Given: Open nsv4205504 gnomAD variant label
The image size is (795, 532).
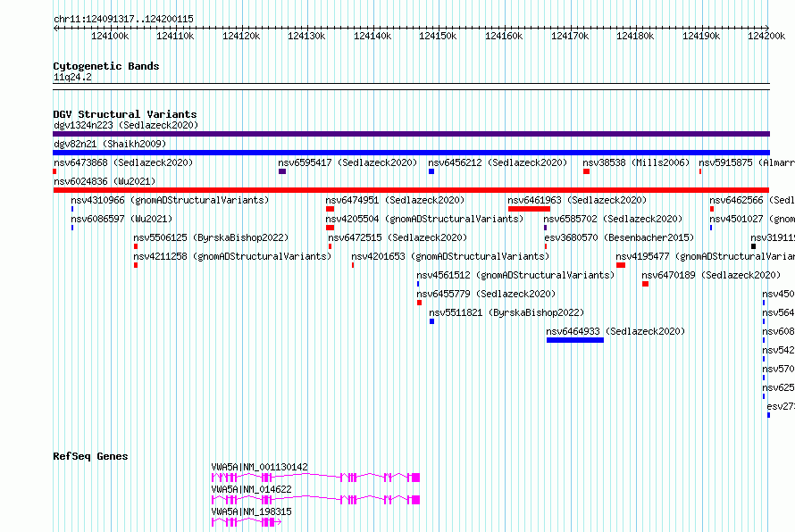Looking at the screenshot, I should (x=424, y=219).
